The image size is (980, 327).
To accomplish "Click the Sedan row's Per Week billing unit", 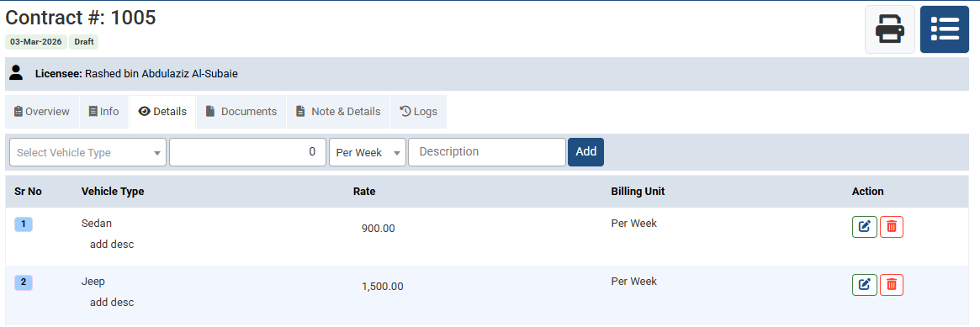I will click(633, 223).
